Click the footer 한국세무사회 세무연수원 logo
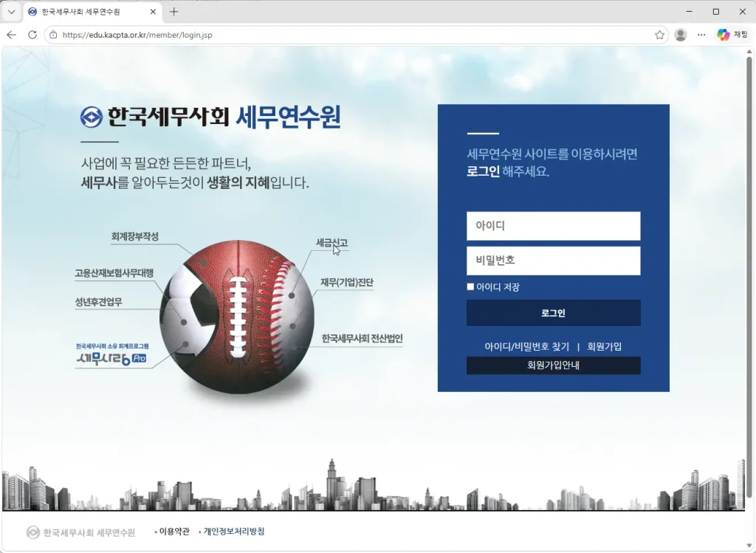The width and height of the screenshot is (756, 553). point(80,532)
